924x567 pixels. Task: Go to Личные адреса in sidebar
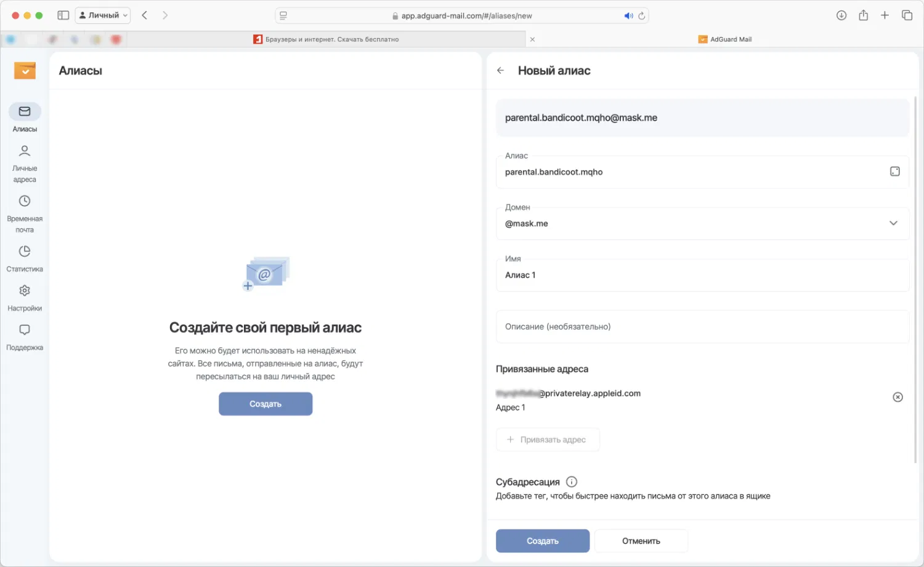pos(25,151)
